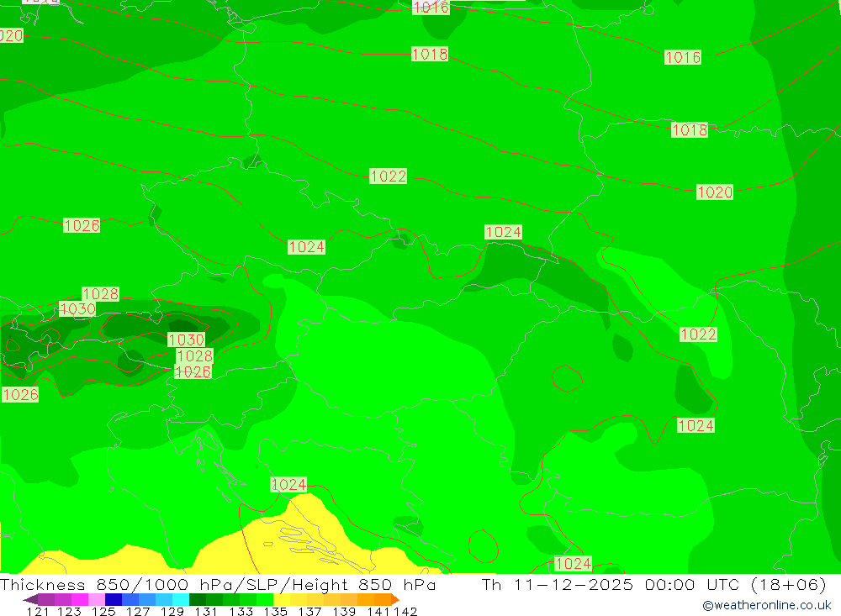841x616 pixels.
Task: Click the legend value 125
Action: coord(103,611)
